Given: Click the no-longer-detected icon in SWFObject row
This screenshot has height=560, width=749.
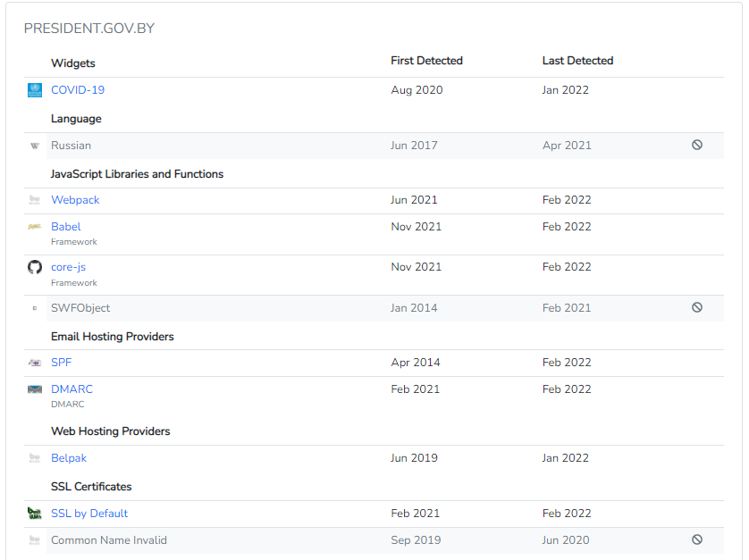Looking at the screenshot, I should [x=697, y=307].
